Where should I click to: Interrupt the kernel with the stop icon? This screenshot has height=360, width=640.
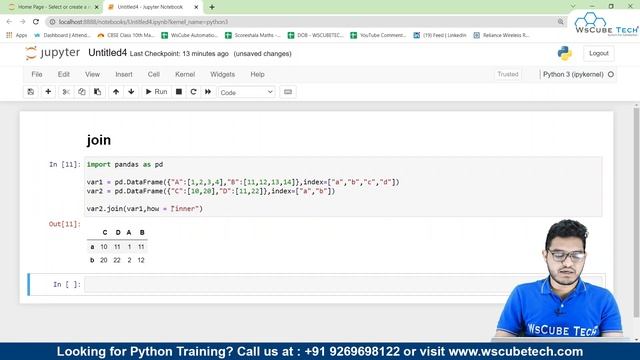click(179, 92)
